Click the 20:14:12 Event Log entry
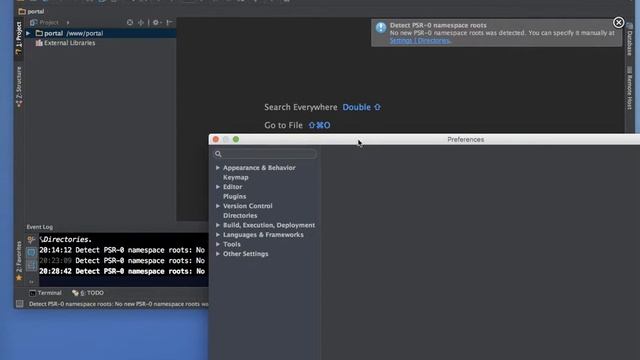This screenshot has width=640, height=360. click(122, 250)
